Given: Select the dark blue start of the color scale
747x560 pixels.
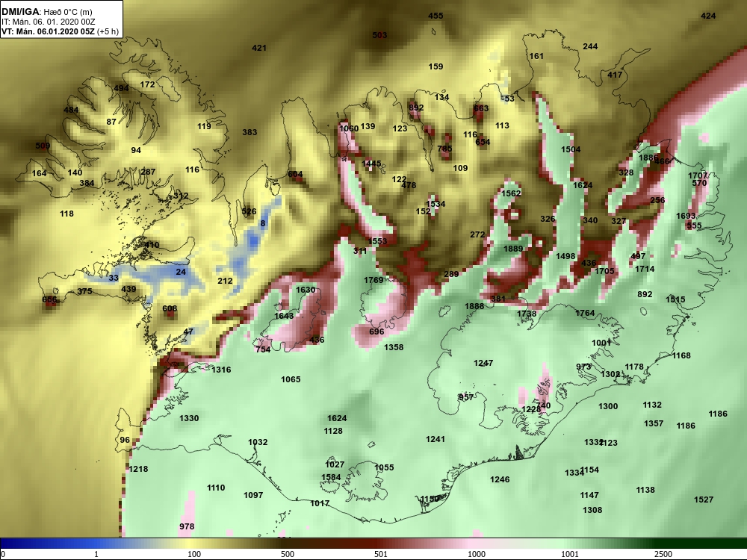Looking at the screenshot, I should [x=10, y=544].
